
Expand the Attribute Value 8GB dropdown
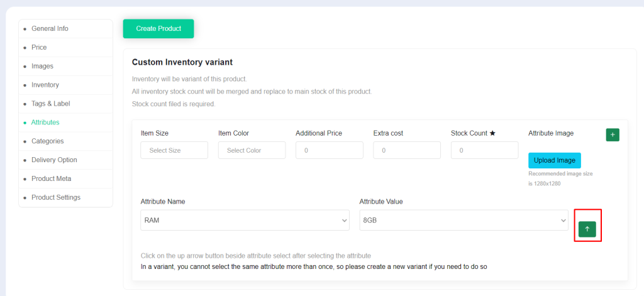pos(464,221)
